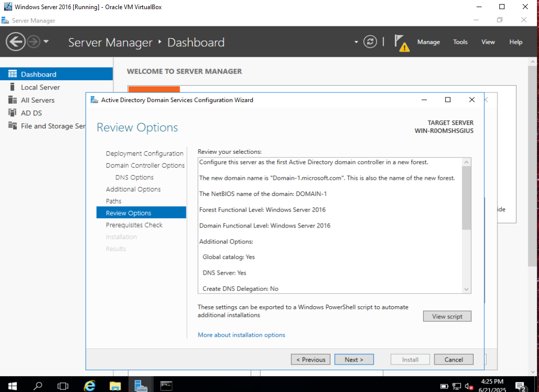This screenshot has width=539, height=392.
Task: Open the Manage menu
Action: coord(428,42)
